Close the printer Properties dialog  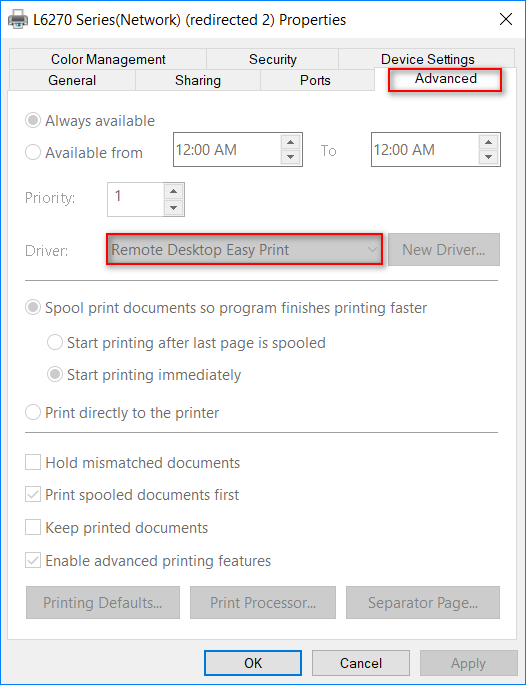click(505, 19)
